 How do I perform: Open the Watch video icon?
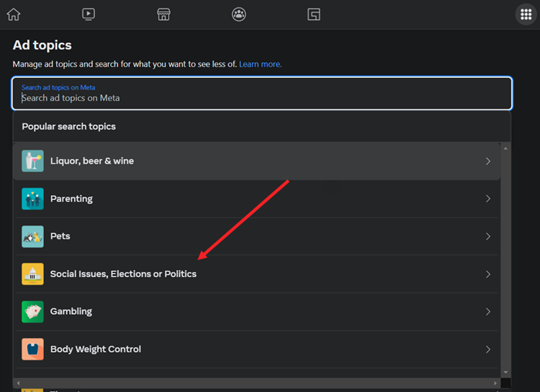coord(88,14)
